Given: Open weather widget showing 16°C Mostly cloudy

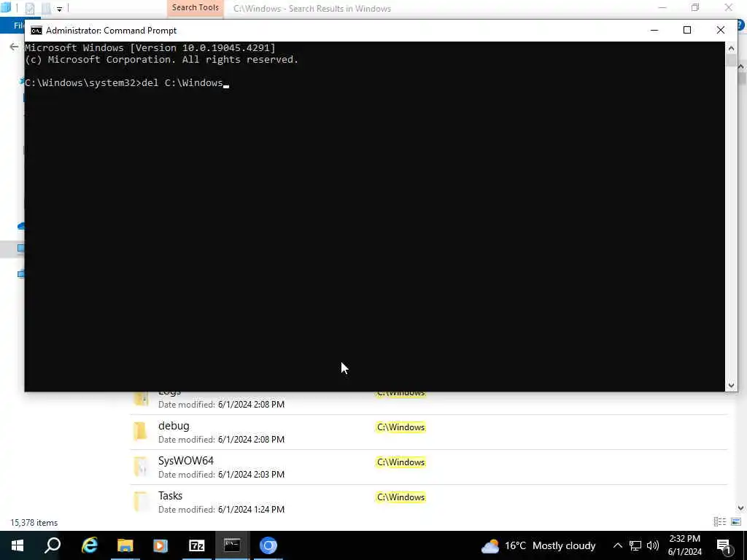Looking at the screenshot, I should [538, 545].
